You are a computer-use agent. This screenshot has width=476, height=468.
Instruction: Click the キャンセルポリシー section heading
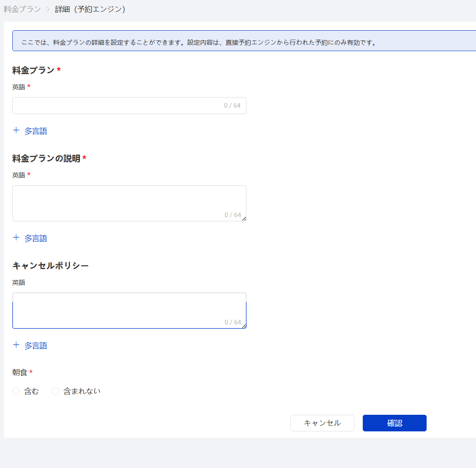(50, 266)
